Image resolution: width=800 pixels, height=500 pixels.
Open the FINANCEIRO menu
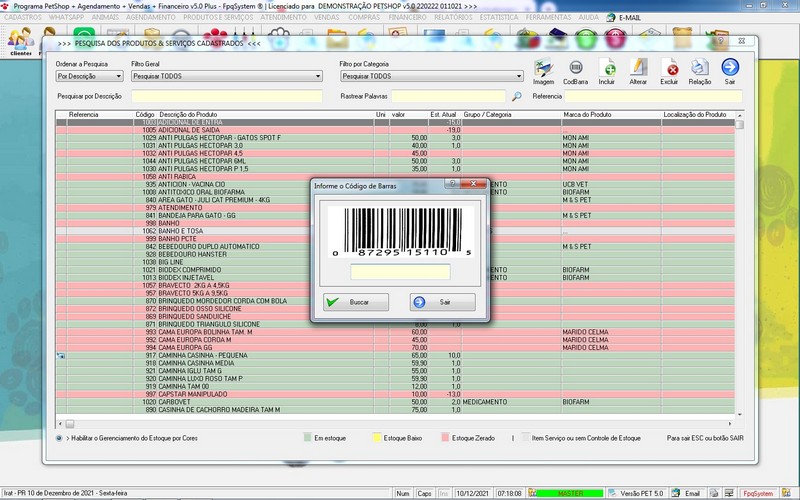[x=407, y=17]
